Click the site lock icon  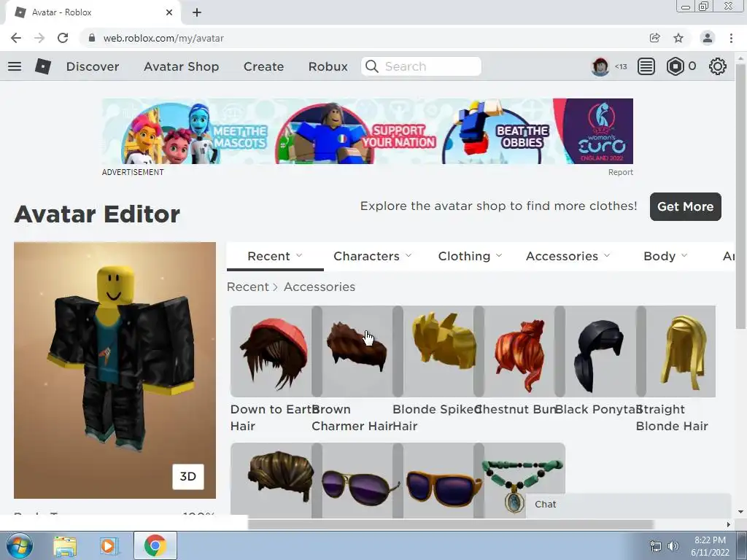pos(92,38)
